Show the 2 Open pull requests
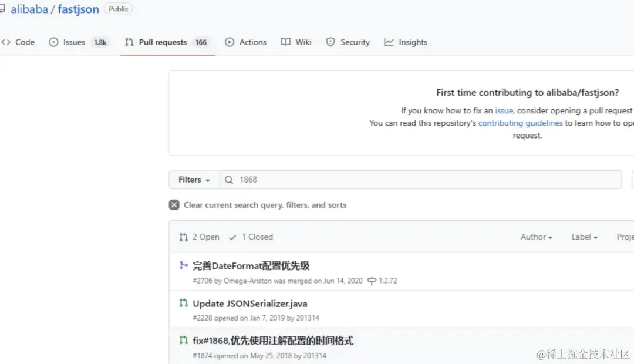The height and width of the screenshot is (364, 634). point(200,237)
